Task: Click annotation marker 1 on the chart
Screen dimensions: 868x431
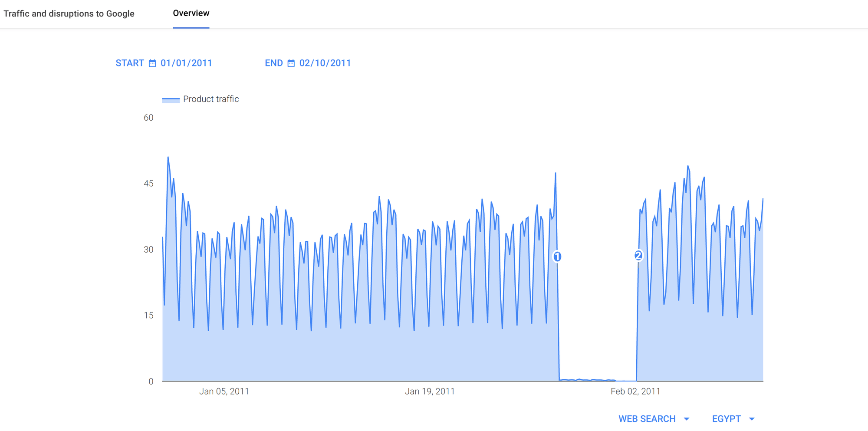Action: tap(558, 257)
